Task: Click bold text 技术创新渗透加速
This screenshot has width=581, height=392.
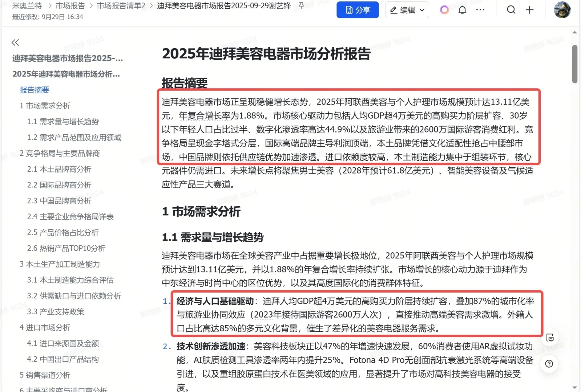Action: (211, 347)
